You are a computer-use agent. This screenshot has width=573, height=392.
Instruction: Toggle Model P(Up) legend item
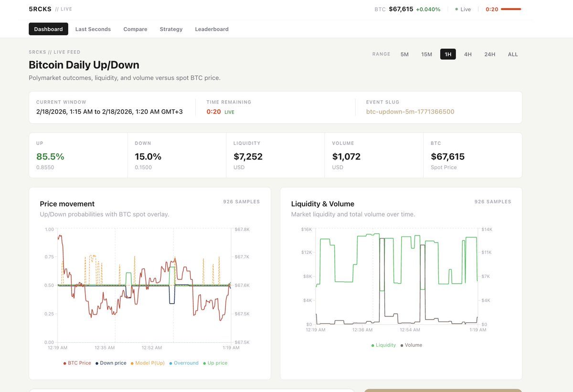(148, 363)
